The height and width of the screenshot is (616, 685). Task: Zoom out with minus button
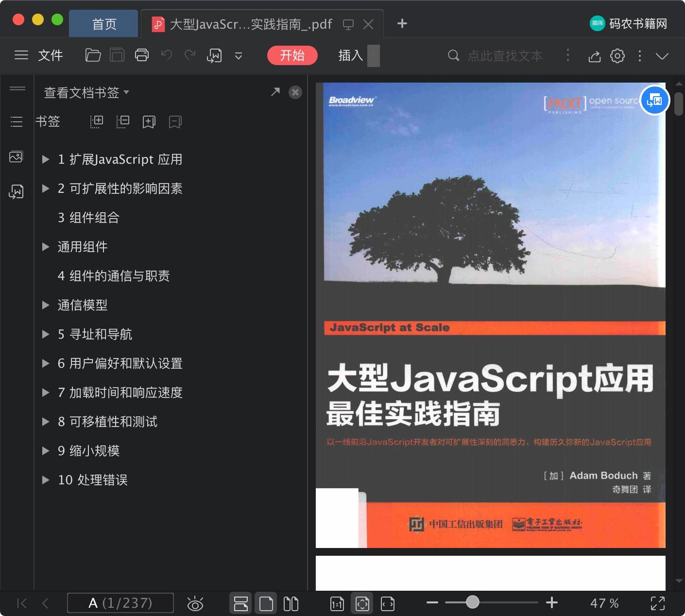[x=432, y=602]
